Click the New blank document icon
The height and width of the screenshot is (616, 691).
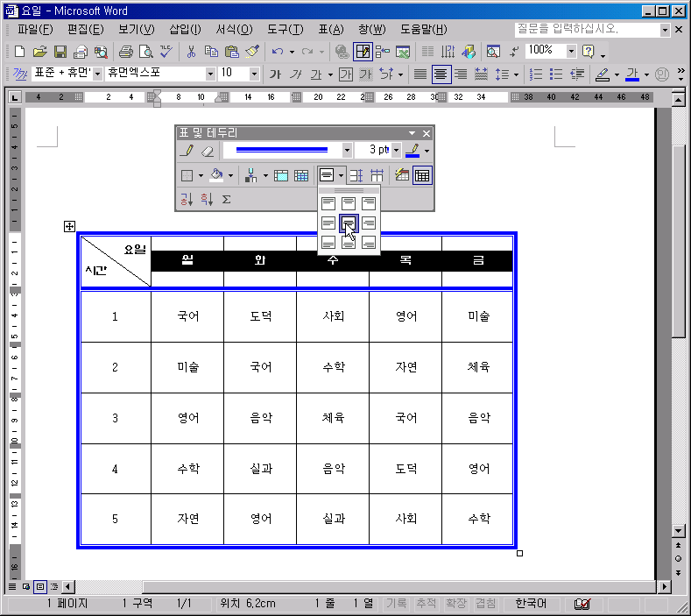19,52
